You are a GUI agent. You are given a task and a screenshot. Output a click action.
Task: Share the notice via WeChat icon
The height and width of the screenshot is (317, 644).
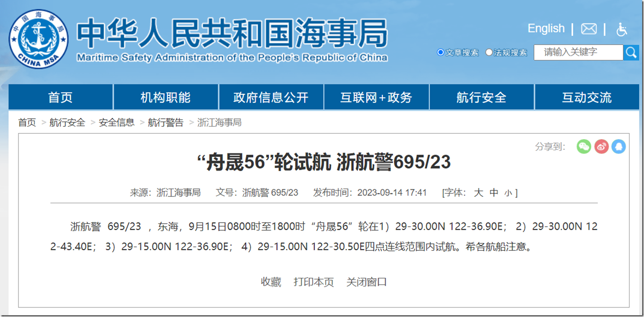pos(584,146)
